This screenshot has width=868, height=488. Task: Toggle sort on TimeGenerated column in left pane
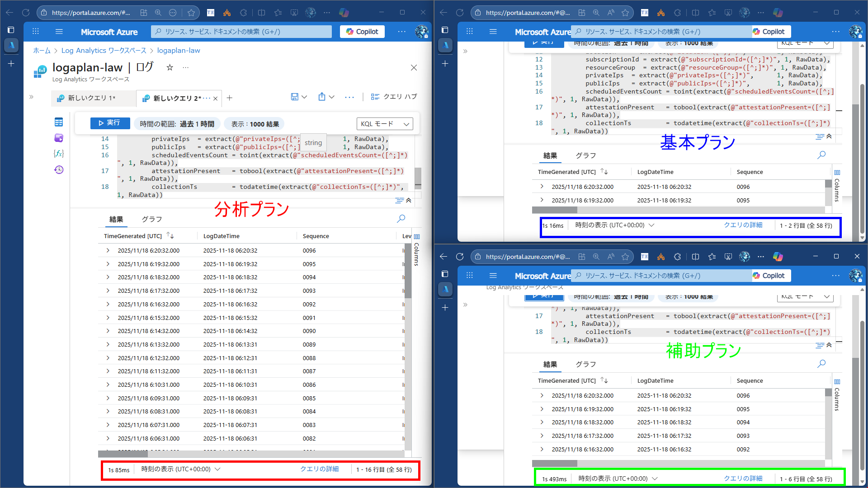click(170, 236)
